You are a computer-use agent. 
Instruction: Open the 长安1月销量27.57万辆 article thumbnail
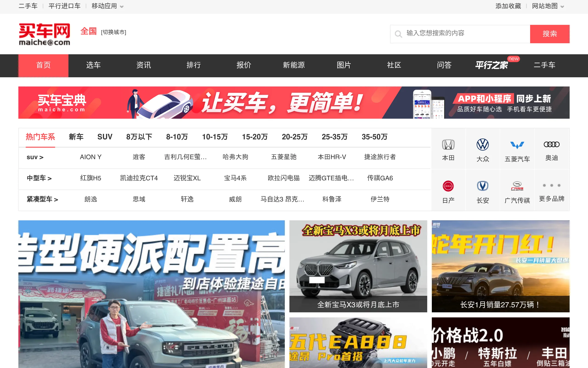tap(500, 266)
